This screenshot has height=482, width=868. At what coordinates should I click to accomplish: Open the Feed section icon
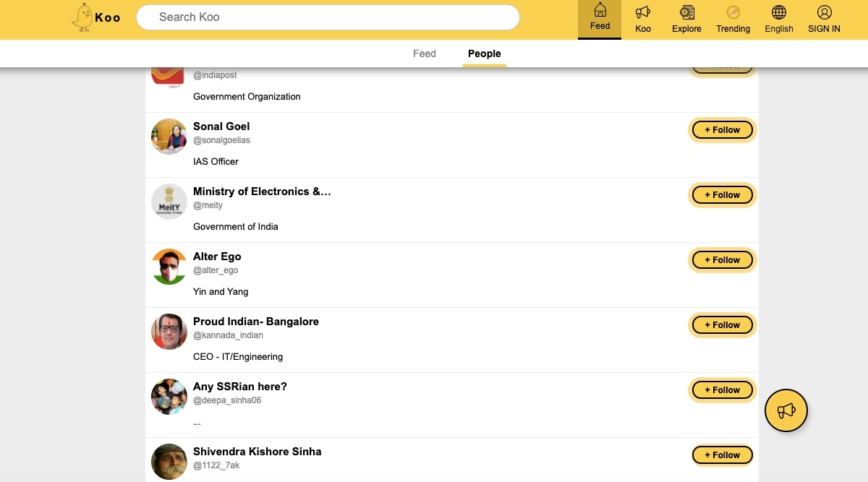599,12
